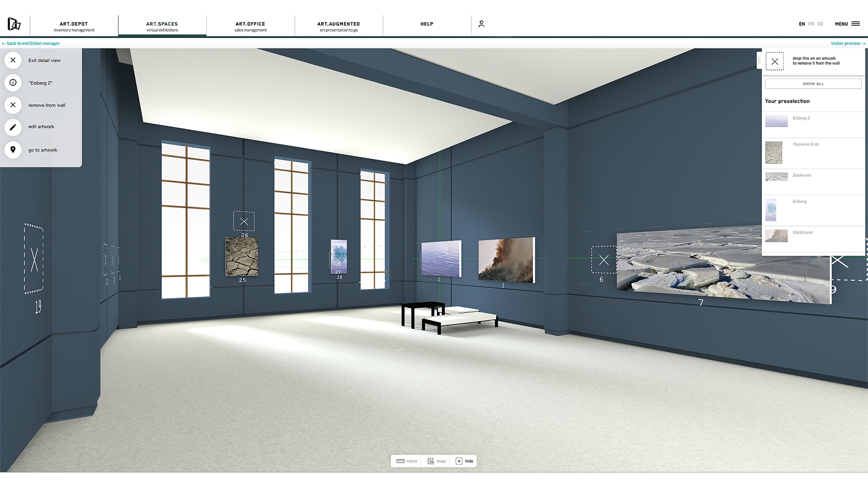The height and width of the screenshot is (488, 868).
Task: Follow the 'back to exhibition manager' link
Action: [32, 43]
